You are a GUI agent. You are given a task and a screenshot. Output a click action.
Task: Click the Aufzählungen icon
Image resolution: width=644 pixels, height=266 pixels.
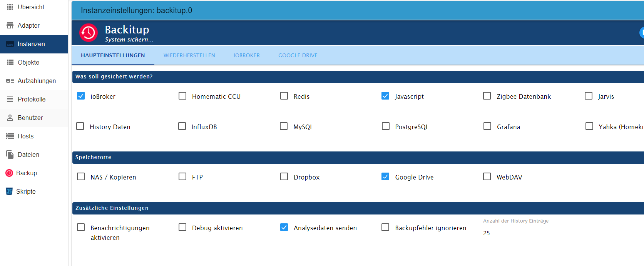[x=10, y=81]
